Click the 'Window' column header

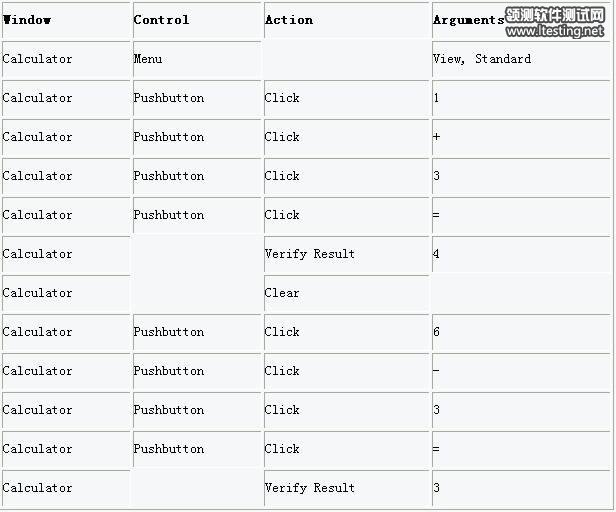[x=27, y=20]
